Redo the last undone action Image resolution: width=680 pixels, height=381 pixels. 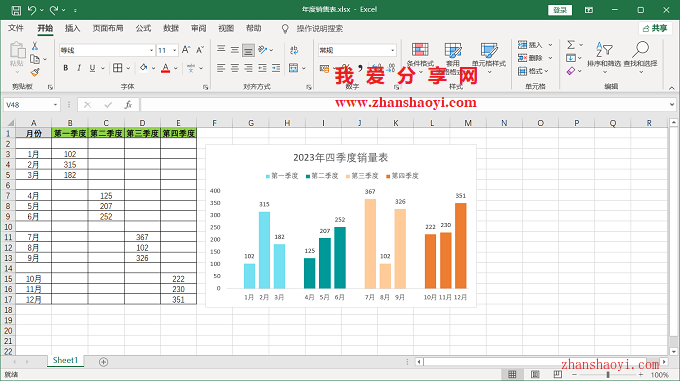click(54, 10)
